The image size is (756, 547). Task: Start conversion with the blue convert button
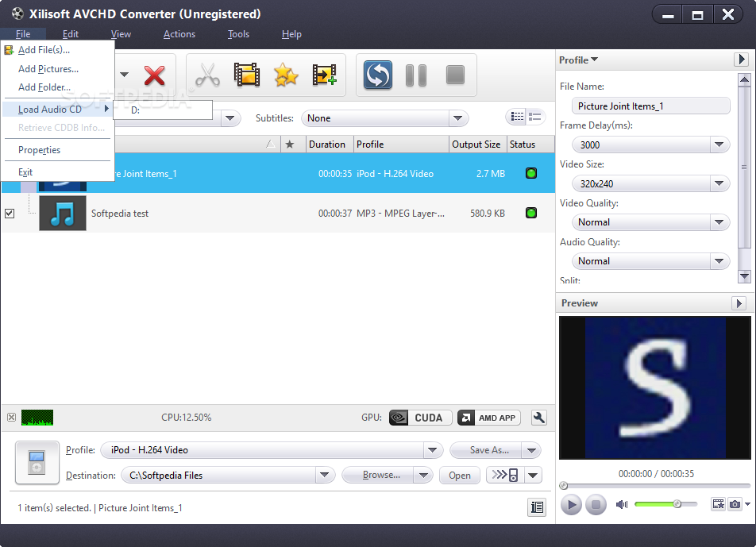[x=377, y=75]
